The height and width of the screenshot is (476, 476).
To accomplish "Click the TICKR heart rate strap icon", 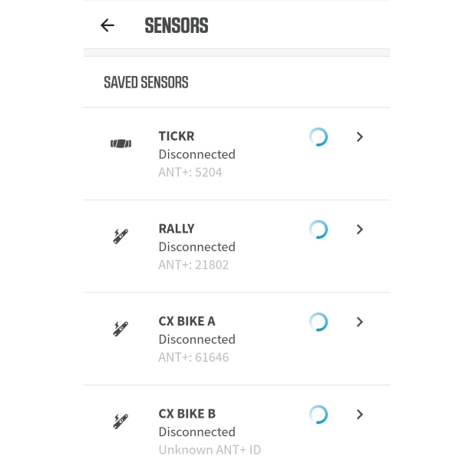I will [x=121, y=144].
